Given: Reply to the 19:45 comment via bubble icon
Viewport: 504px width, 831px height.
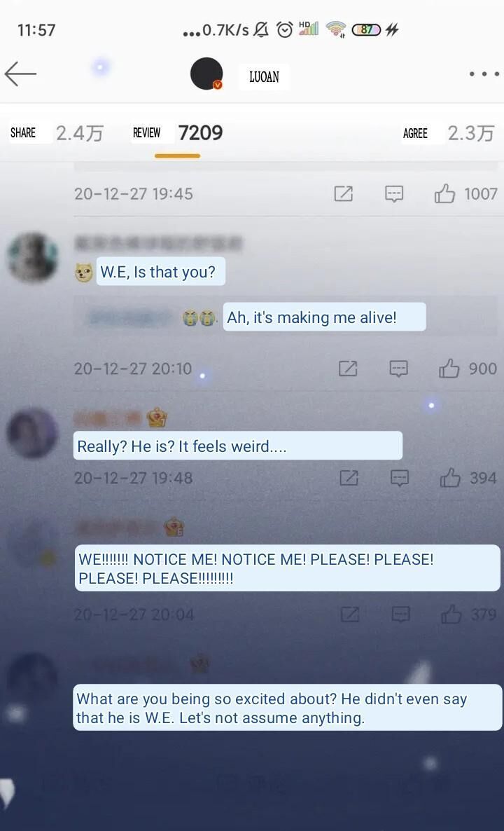Looking at the screenshot, I should pyautogui.click(x=394, y=194).
